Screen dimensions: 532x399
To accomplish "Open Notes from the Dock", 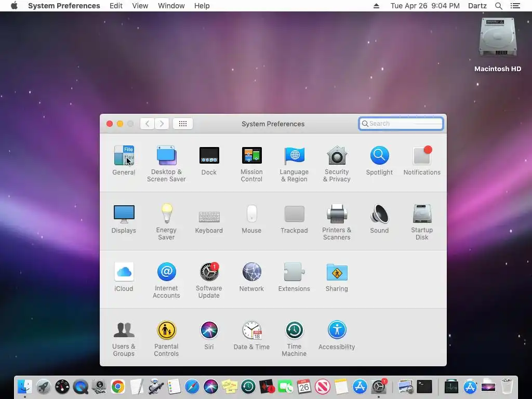I will [341, 387].
